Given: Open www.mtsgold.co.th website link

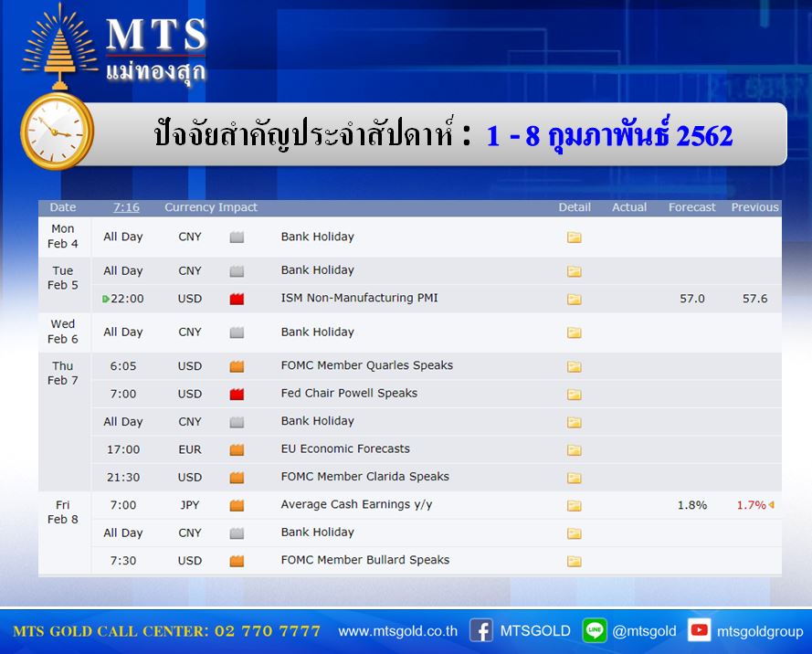Looking at the screenshot, I should (397, 631).
